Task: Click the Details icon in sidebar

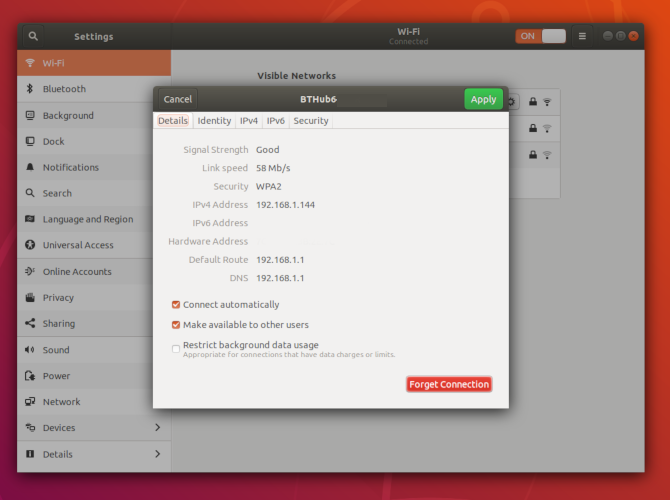Action: click(30, 454)
